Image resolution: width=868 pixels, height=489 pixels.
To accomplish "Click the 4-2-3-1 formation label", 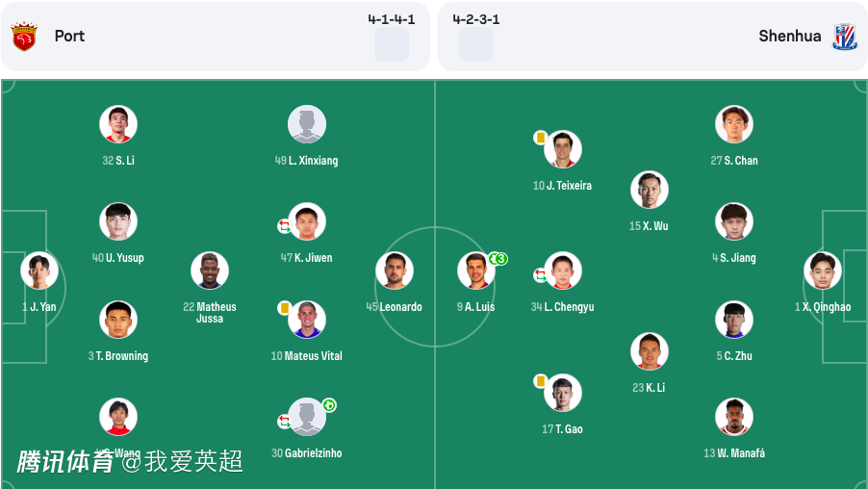I will tap(476, 19).
